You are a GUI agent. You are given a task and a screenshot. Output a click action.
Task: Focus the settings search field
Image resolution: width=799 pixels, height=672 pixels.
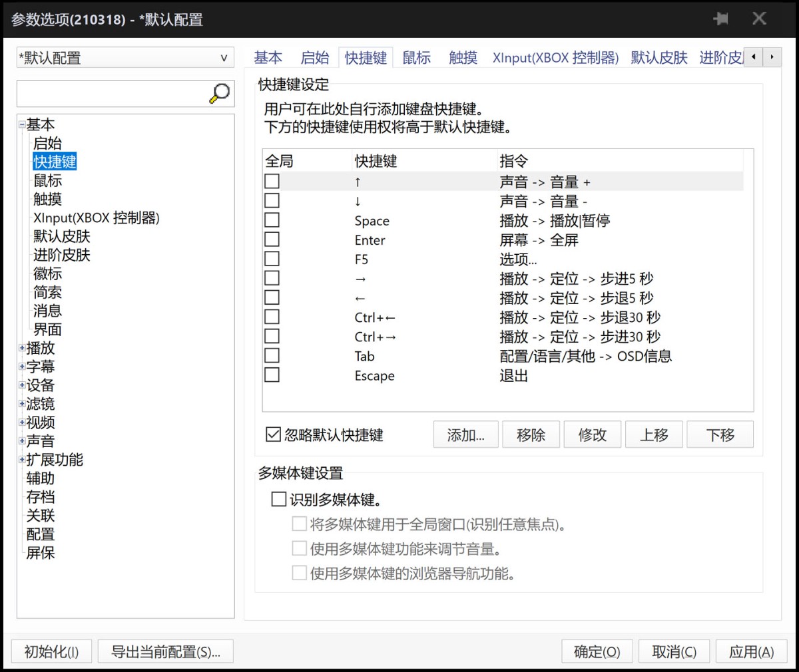(113, 94)
